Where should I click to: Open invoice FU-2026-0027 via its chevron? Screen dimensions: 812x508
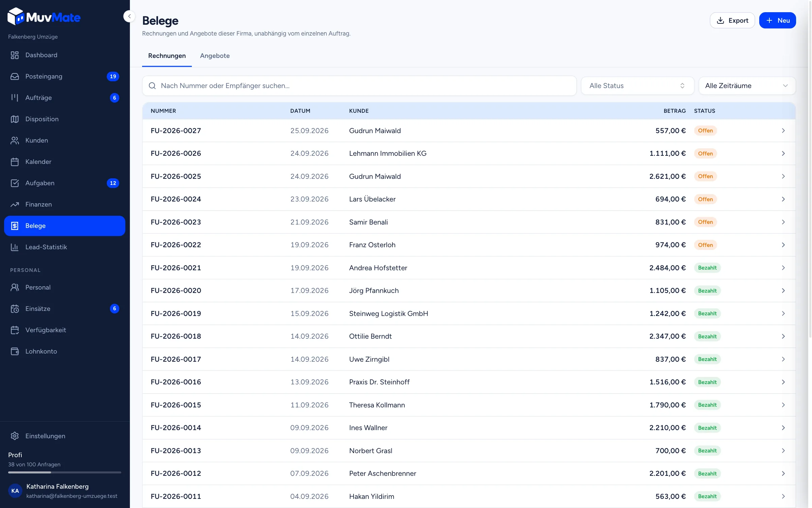coord(783,131)
